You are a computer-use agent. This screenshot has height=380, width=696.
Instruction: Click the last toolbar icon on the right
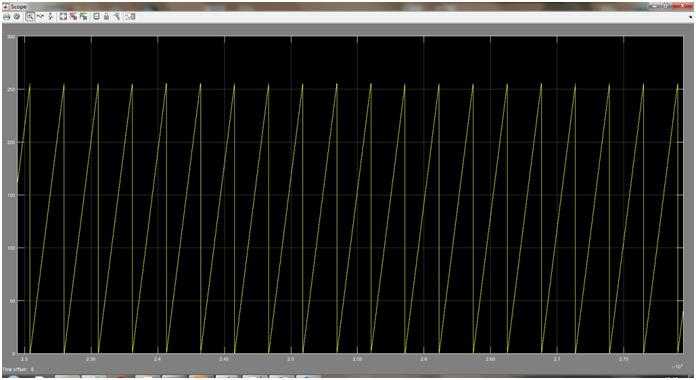130,17
